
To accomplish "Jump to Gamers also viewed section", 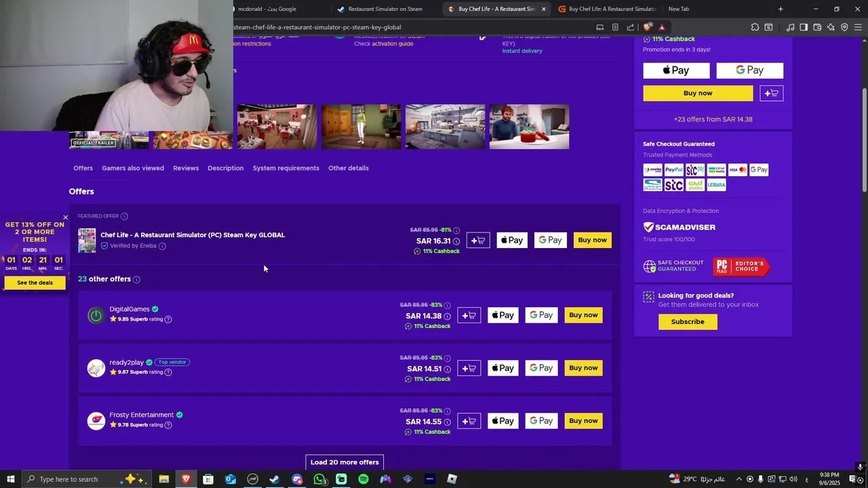I will click(x=133, y=168).
